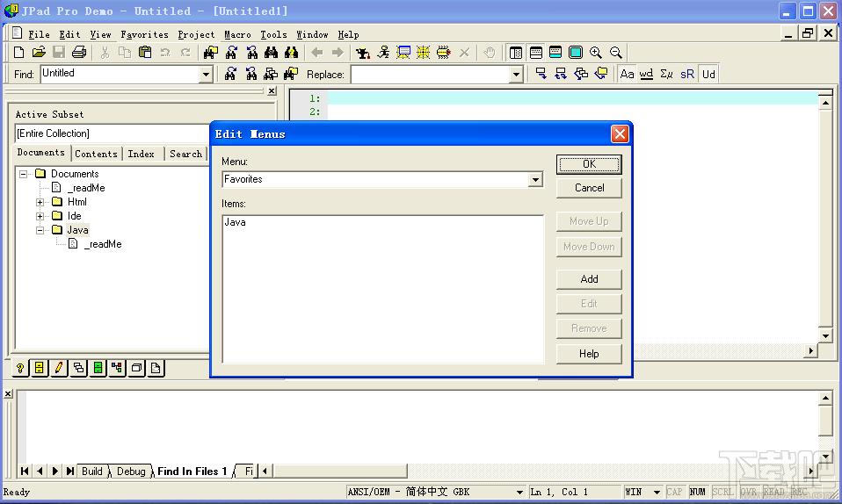Toggle the teal split pane layout icon
Viewport: 842px width, 504px height.
555,52
